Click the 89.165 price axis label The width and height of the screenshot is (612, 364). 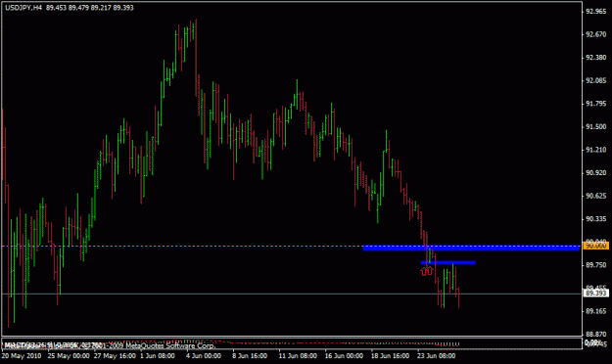(x=596, y=311)
